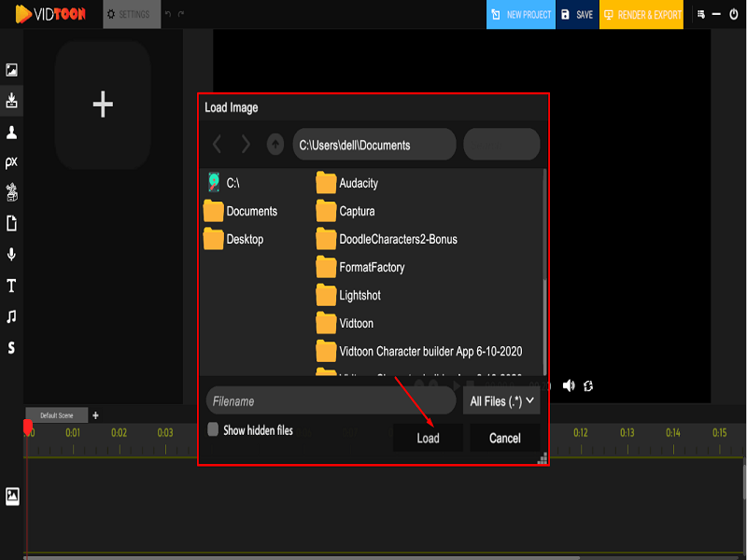Open the DoodleCharacters2-Bonus folder
The height and width of the screenshot is (560, 747).
click(387, 239)
